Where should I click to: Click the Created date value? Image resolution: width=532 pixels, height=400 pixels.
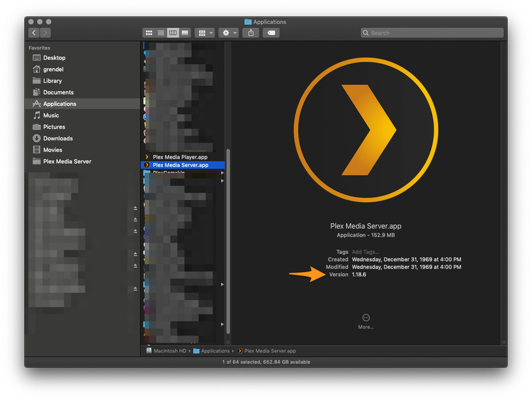point(406,260)
